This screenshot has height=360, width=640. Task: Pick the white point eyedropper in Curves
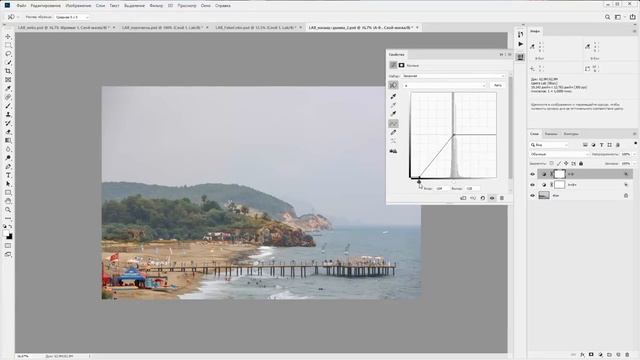click(393, 114)
